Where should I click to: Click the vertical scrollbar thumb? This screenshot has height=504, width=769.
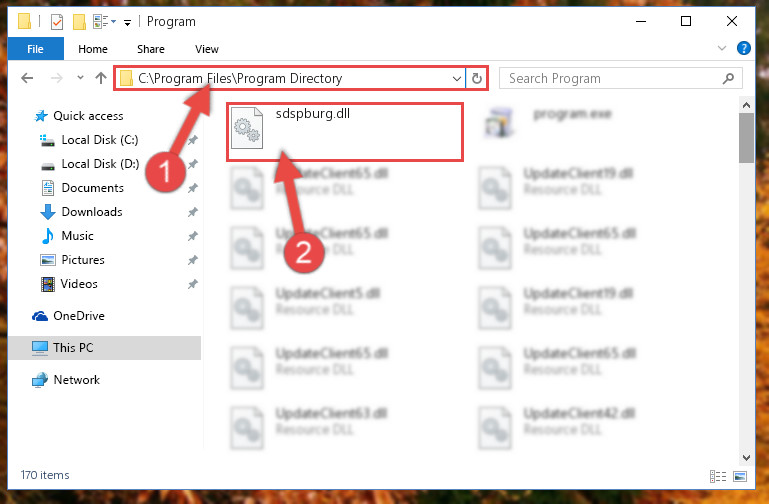[x=746, y=138]
